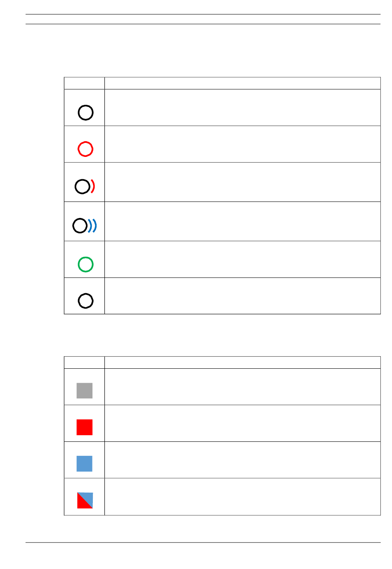Image resolution: width=392 pixels, height=569 pixels.
Task: Click the green circle icon
Action: [85, 264]
